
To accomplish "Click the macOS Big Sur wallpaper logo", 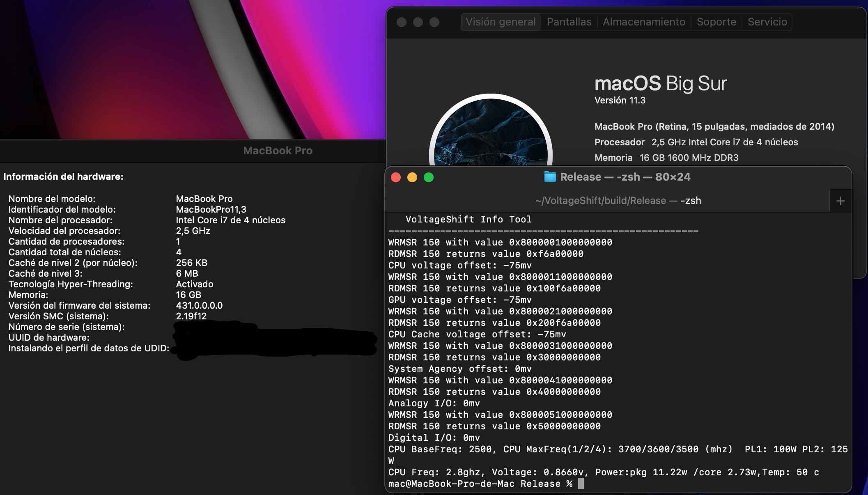I will pyautogui.click(x=491, y=131).
